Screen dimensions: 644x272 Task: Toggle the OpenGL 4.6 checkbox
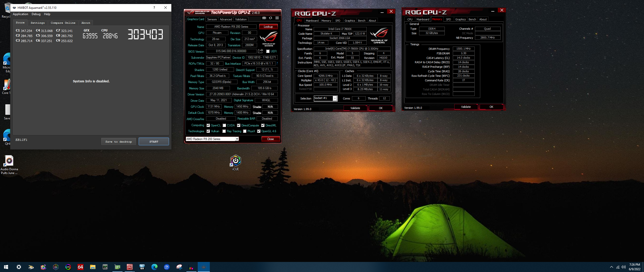pos(259,131)
